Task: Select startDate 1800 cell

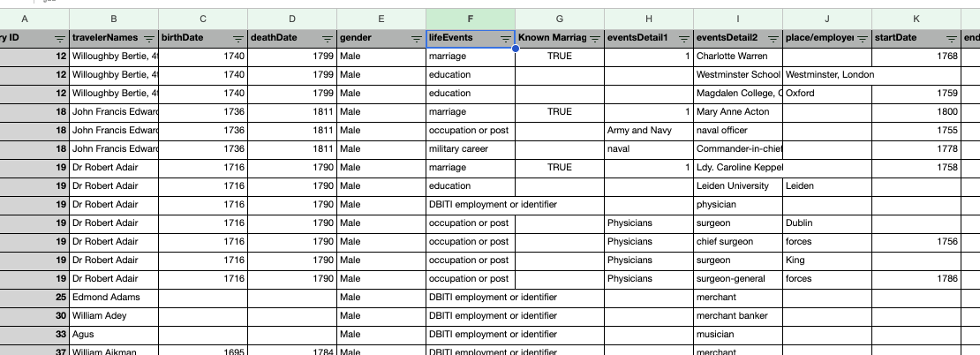Action: tap(916, 112)
